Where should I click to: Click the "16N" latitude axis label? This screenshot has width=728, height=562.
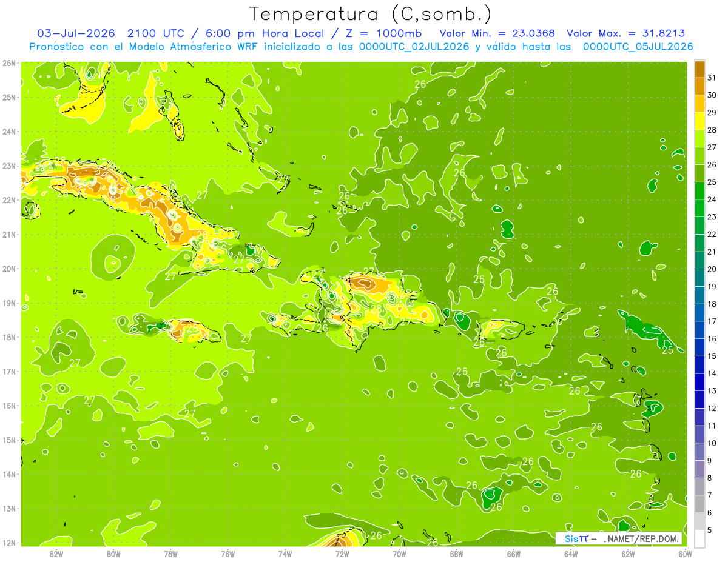pos(8,406)
